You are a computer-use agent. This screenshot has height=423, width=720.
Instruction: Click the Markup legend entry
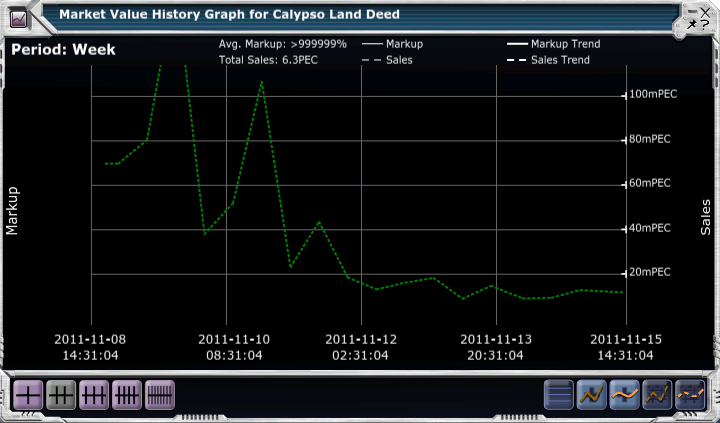(393, 44)
